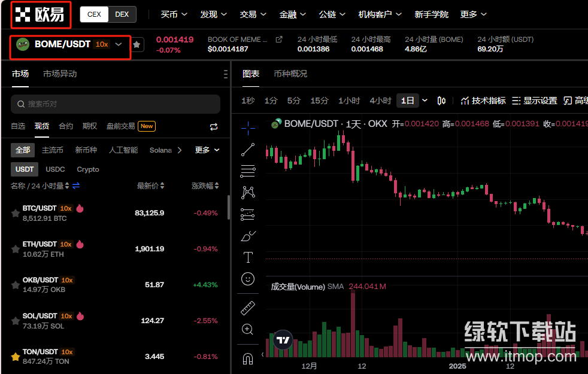Select the 期权 options tab
Viewport: 588px width, 374px height.
tap(90, 126)
